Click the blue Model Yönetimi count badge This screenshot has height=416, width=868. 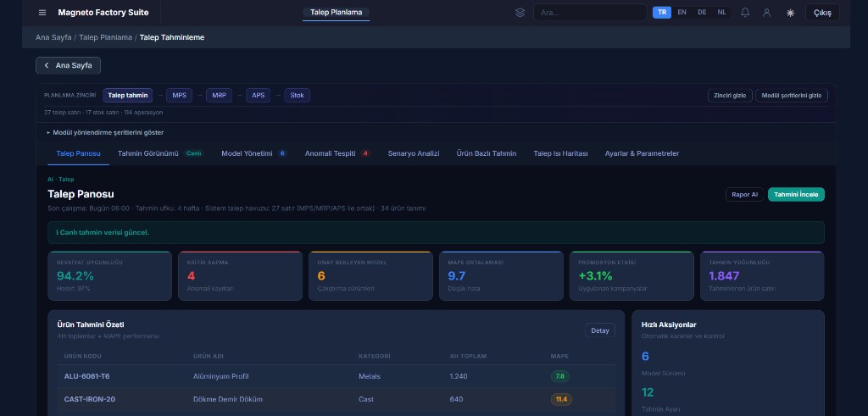pos(282,153)
